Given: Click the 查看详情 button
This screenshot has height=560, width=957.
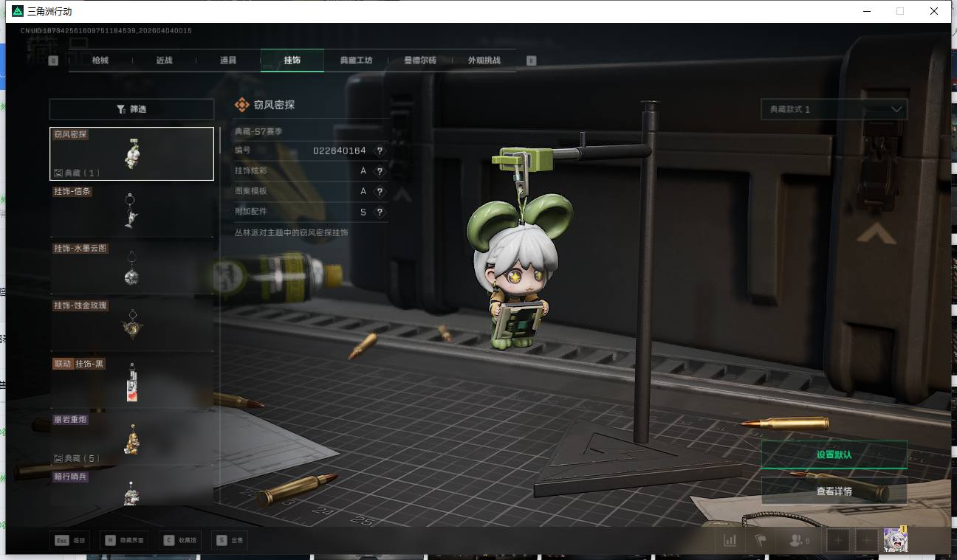Looking at the screenshot, I should point(834,491).
